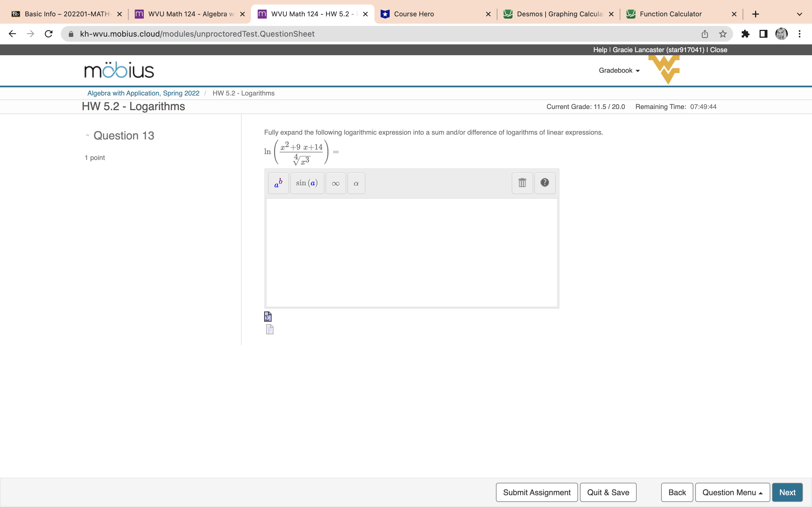812x507 pixels.
Task: Toggle the Chrome side panel icon
Action: coord(763,34)
